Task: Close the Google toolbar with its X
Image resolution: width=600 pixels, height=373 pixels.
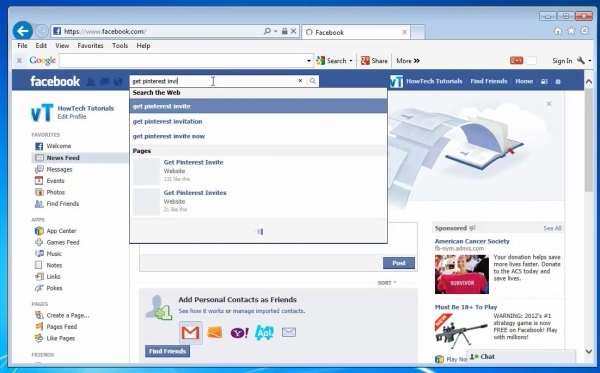Action: tap(19, 60)
